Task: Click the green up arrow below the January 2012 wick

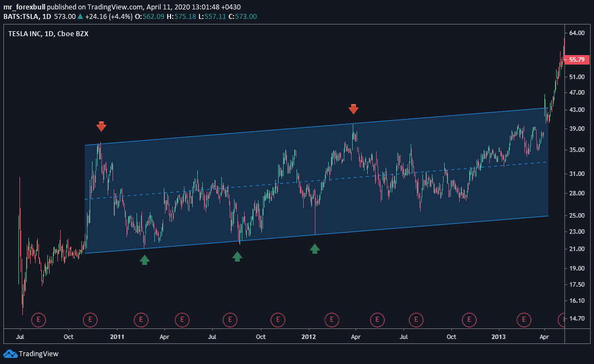Action: (x=315, y=248)
